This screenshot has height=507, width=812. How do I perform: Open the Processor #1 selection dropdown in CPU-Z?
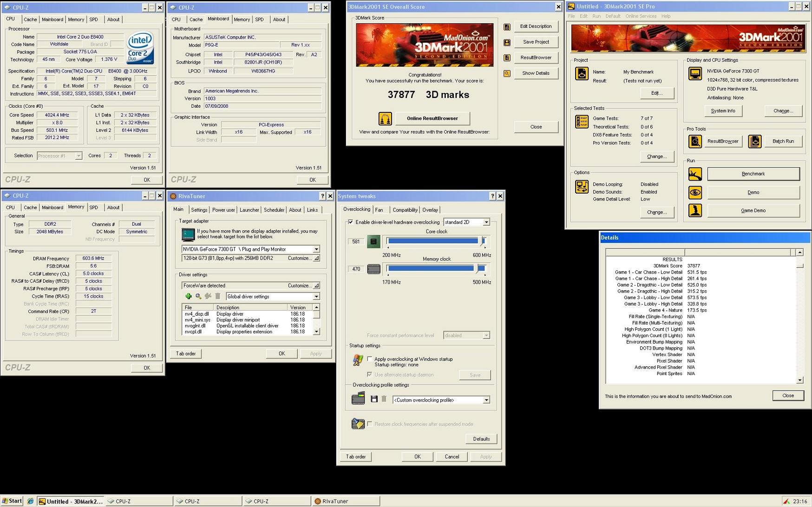tap(79, 156)
